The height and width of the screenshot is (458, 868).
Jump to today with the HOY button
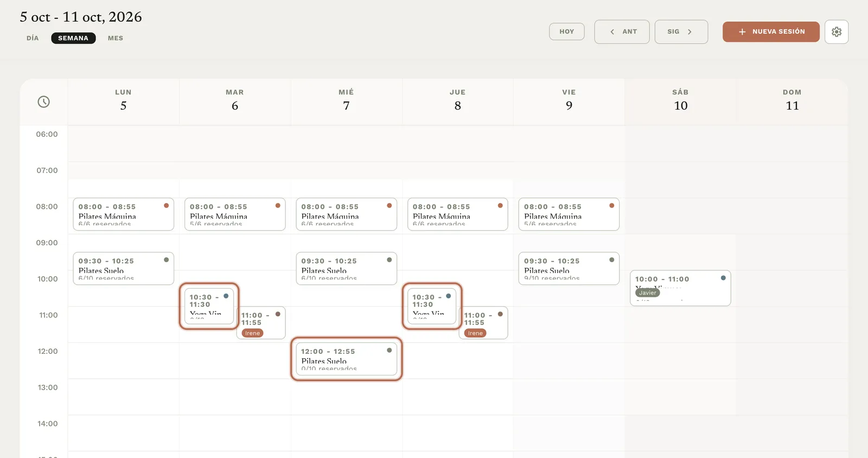(567, 31)
